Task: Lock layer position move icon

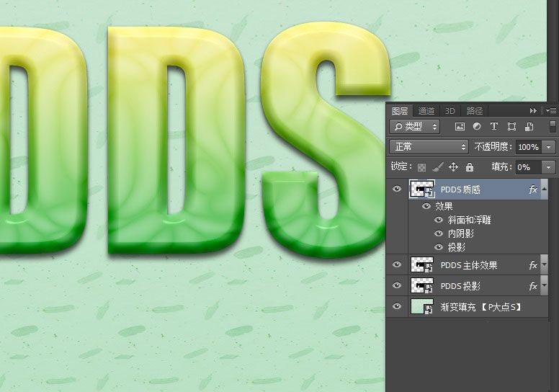Action: [454, 167]
